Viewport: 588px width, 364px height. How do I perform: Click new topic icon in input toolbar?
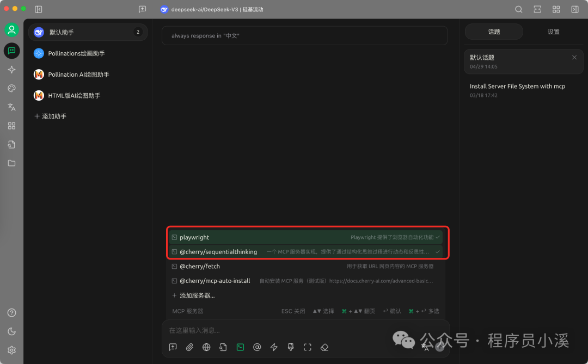point(173,347)
